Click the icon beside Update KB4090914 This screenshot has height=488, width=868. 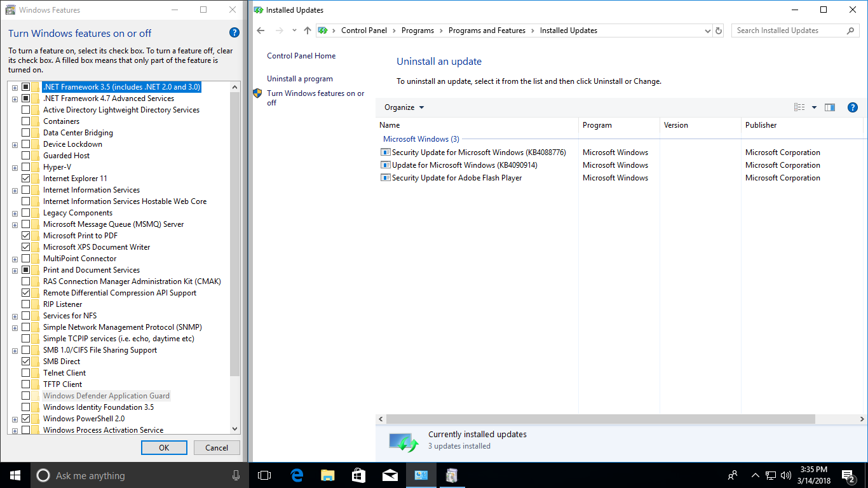385,165
